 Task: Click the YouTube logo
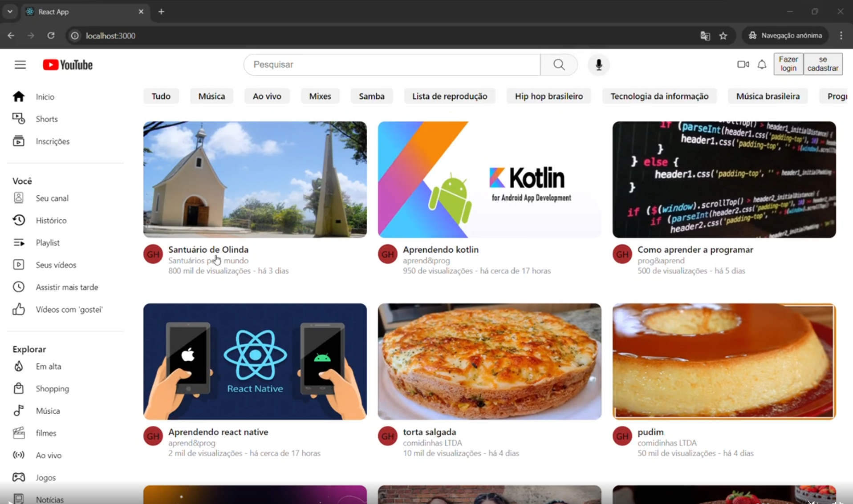68,65
